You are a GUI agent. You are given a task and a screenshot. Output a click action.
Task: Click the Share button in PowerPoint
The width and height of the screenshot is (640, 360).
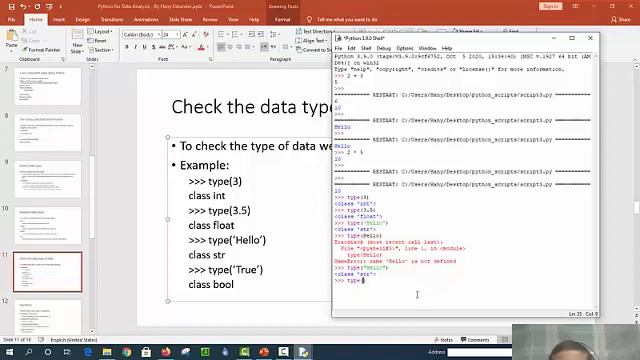[621, 20]
